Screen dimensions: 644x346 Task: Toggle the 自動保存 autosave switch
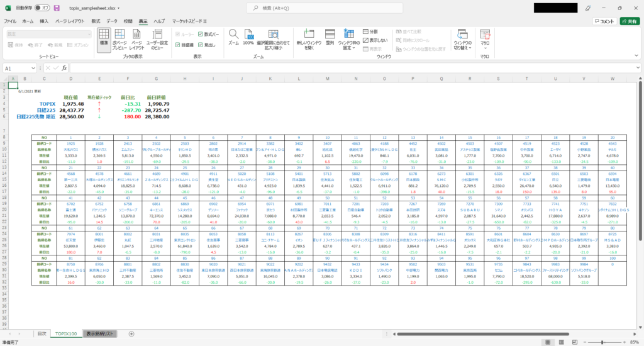(42, 8)
